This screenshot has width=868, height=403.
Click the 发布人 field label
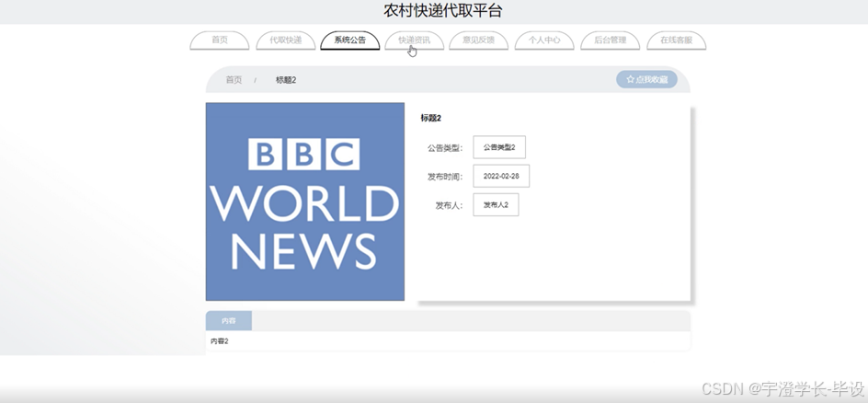[449, 205]
